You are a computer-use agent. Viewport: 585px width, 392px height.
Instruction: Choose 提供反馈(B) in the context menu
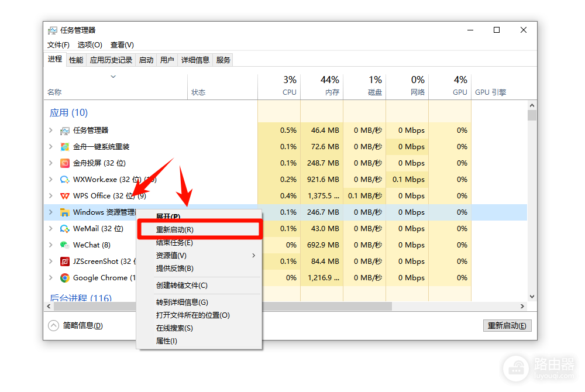pos(200,269)
